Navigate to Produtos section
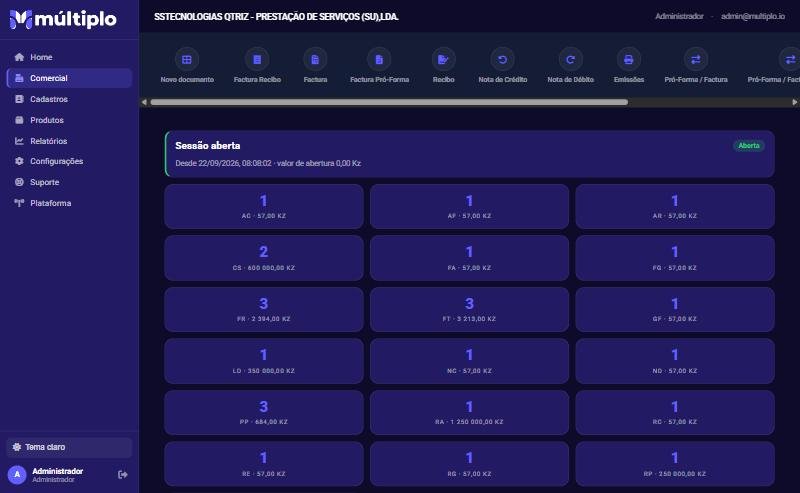 point(69,120)
